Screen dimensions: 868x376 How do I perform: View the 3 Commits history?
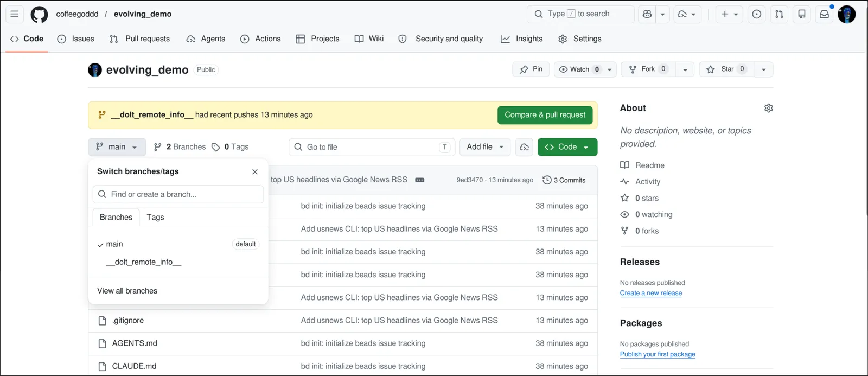pyautogui.click(x=564, y=180)
